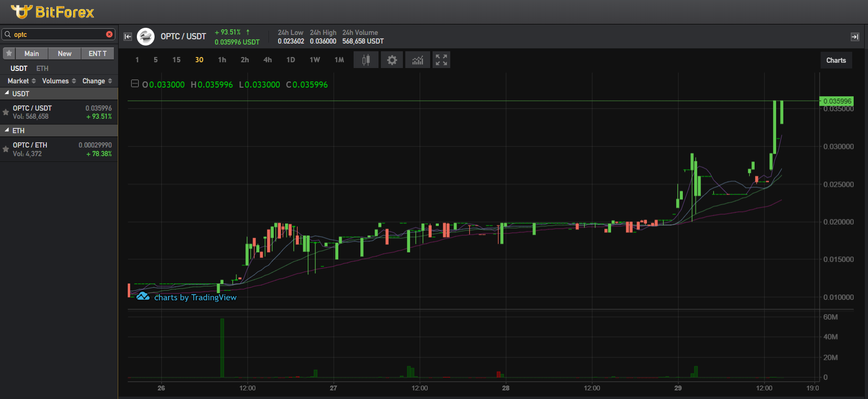The image size is (868, 399).
Task: Sort list by Market column
Action: pos(22,81)
